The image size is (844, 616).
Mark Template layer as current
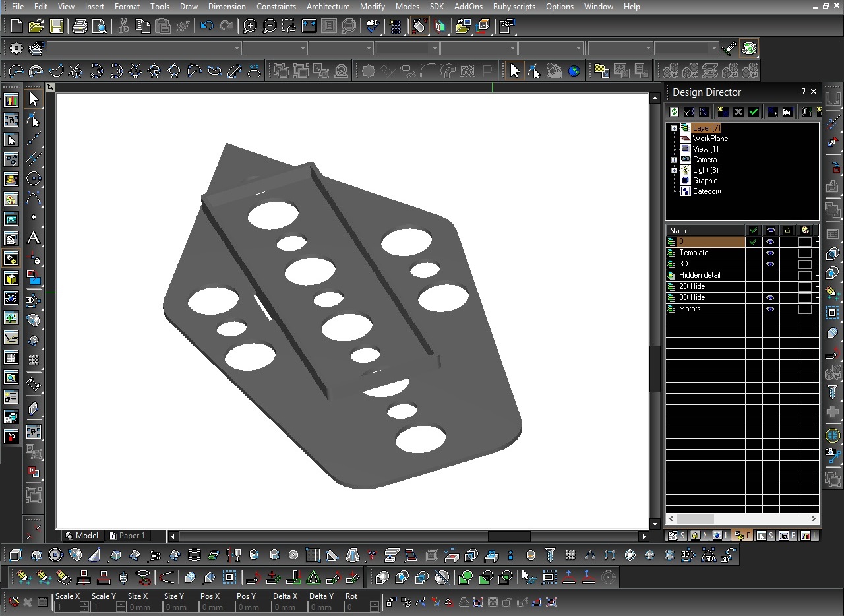click(753, 253)
